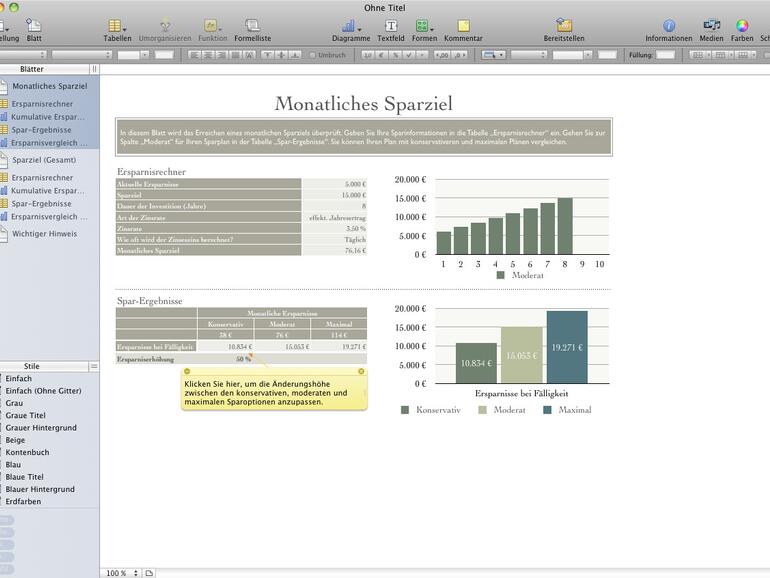This screenshot has height=578, width=770.
Task: Click page view icon beside zoom
Action: tap(149, 573)
